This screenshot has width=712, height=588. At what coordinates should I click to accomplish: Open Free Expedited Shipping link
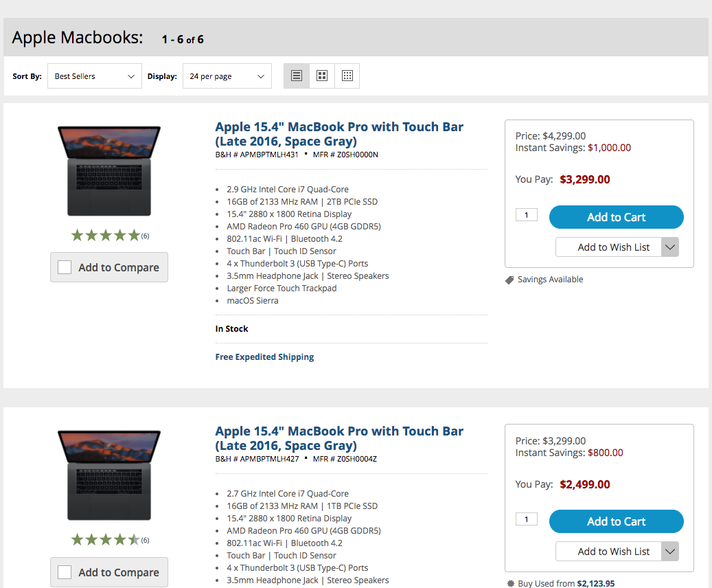pos(264,357)
